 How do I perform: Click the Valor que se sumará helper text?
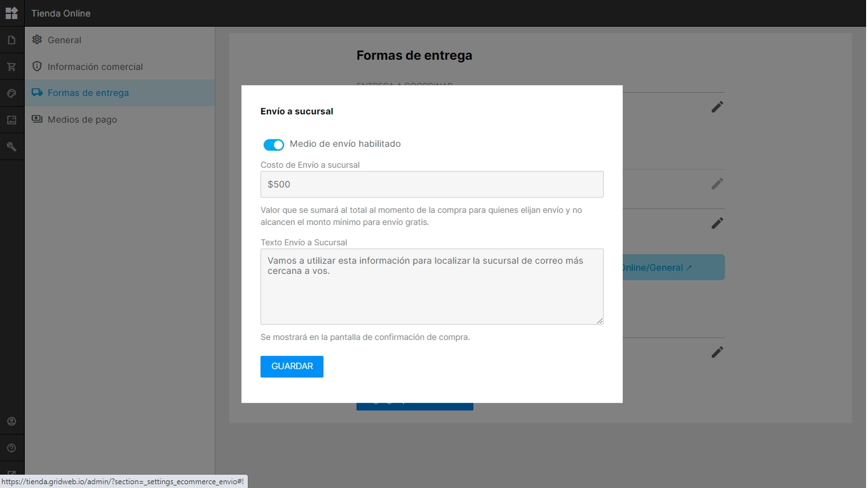(x=421, y=216)
